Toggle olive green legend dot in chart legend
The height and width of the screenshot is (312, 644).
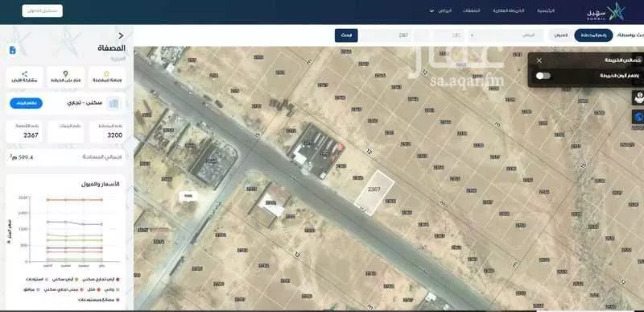pyautogui.click(x=76, y=279)
